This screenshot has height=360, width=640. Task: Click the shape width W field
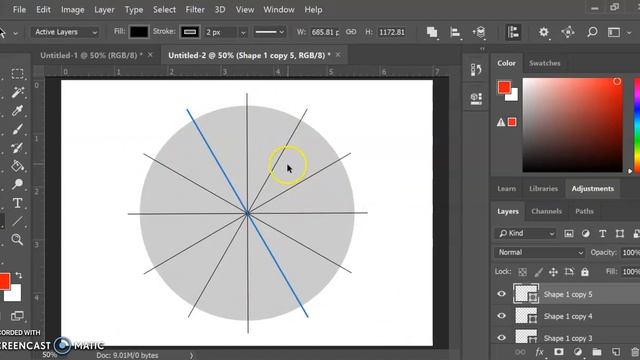coord(325,32)
